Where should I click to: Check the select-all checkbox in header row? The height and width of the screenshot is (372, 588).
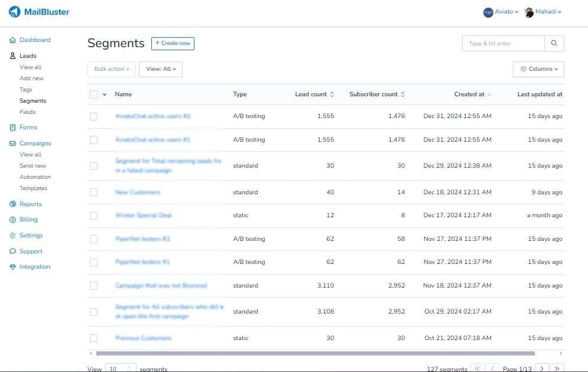93,94
